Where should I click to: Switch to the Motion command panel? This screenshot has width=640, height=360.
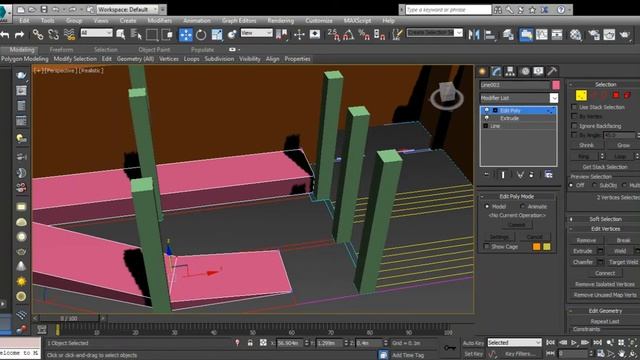point(524,71)
